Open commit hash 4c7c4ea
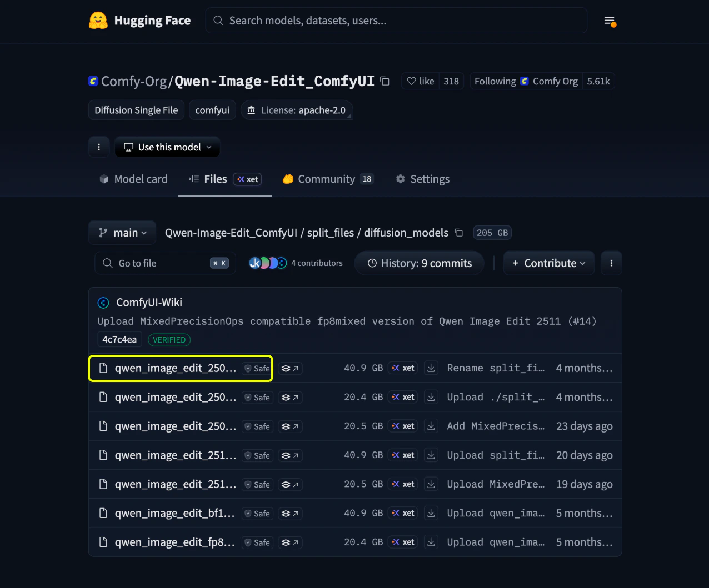 (x=119, y=339)
